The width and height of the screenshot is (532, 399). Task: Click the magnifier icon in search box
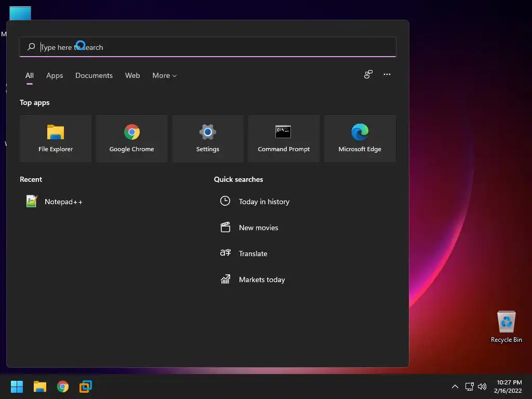[31, 46]
